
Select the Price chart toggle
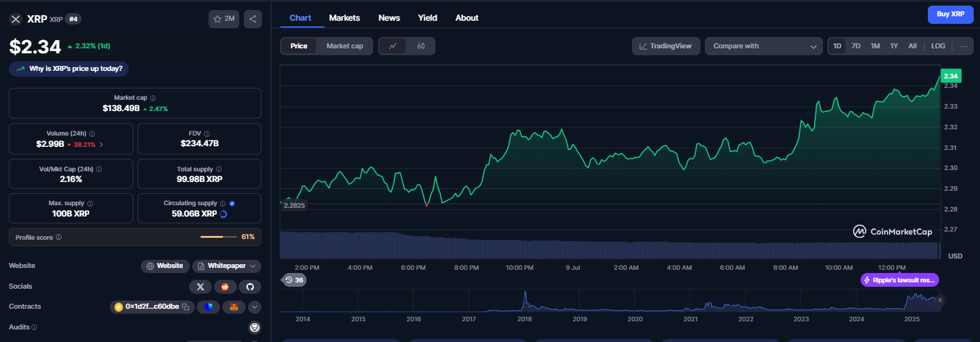tap(299, 46)
